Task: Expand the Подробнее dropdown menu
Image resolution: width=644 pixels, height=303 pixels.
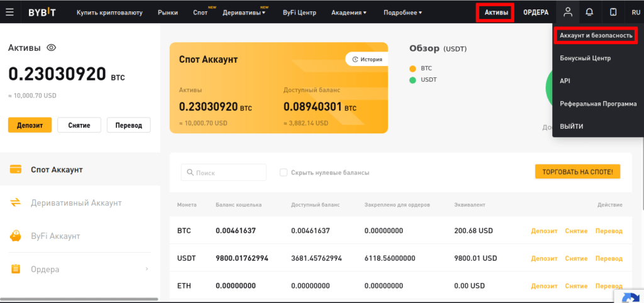Action: click(x=402, y=13)
